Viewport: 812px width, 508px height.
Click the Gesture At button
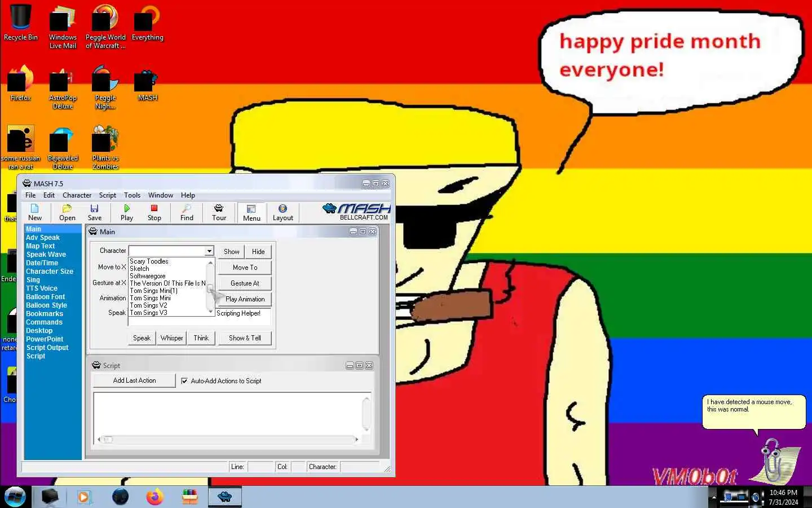coord(245,283)
